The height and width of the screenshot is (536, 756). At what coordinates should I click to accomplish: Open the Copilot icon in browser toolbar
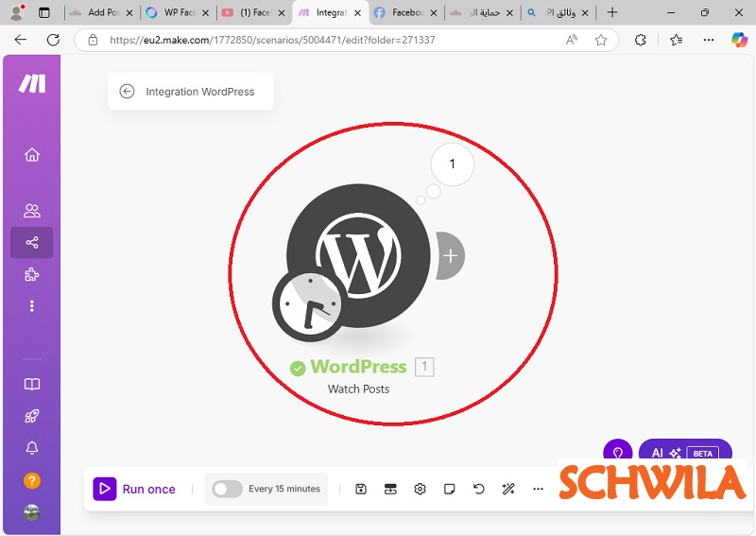(x=739, y=40)
